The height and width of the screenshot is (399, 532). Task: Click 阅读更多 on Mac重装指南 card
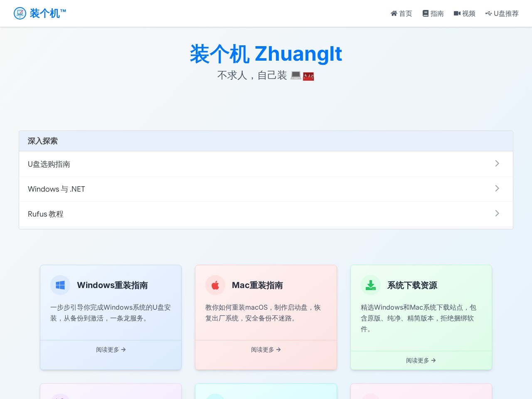[x=266, y=350]
